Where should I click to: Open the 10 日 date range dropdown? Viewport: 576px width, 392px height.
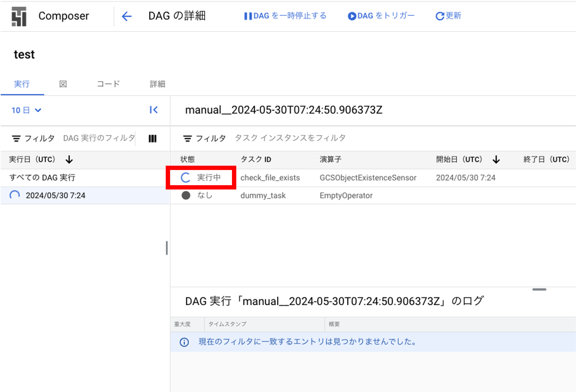pyautogui.click(x=26, y=110)
